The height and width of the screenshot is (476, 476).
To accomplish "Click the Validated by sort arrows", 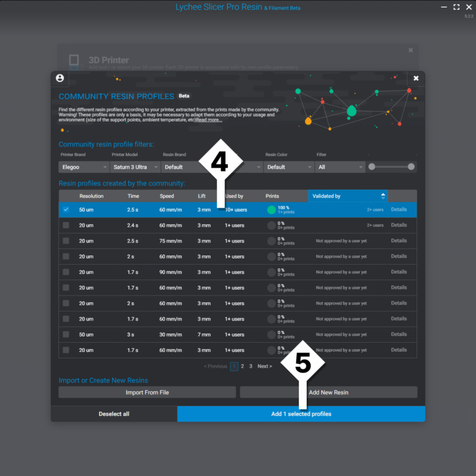I will (x=383, y=196).
